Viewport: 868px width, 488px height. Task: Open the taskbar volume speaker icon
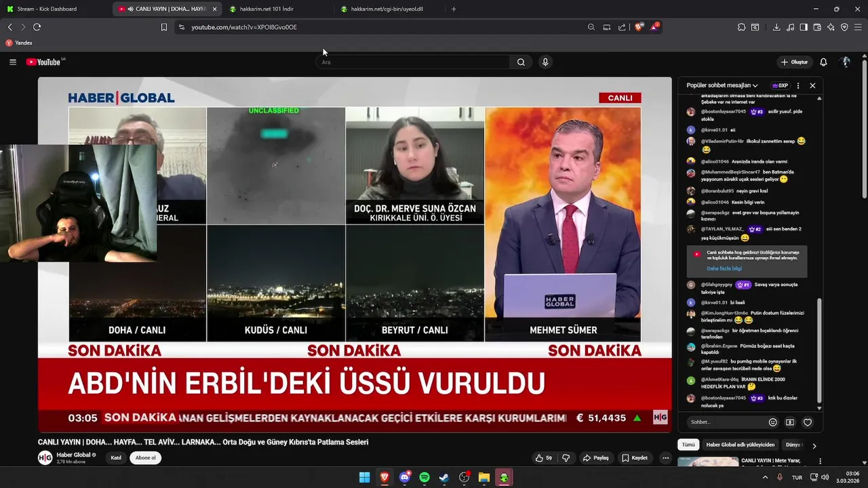pos(825,477)
